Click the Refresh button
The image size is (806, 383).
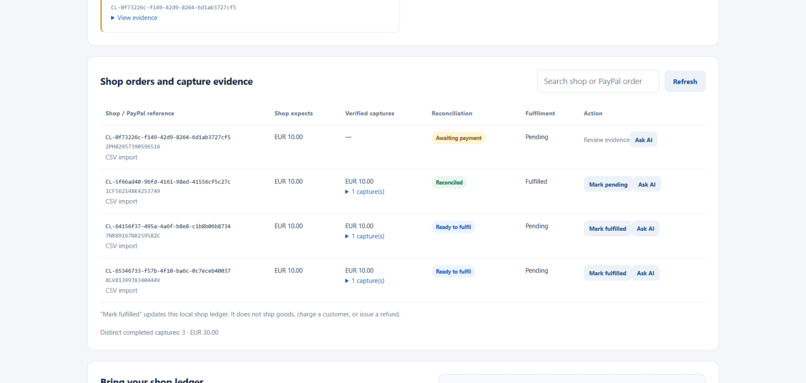685,81
